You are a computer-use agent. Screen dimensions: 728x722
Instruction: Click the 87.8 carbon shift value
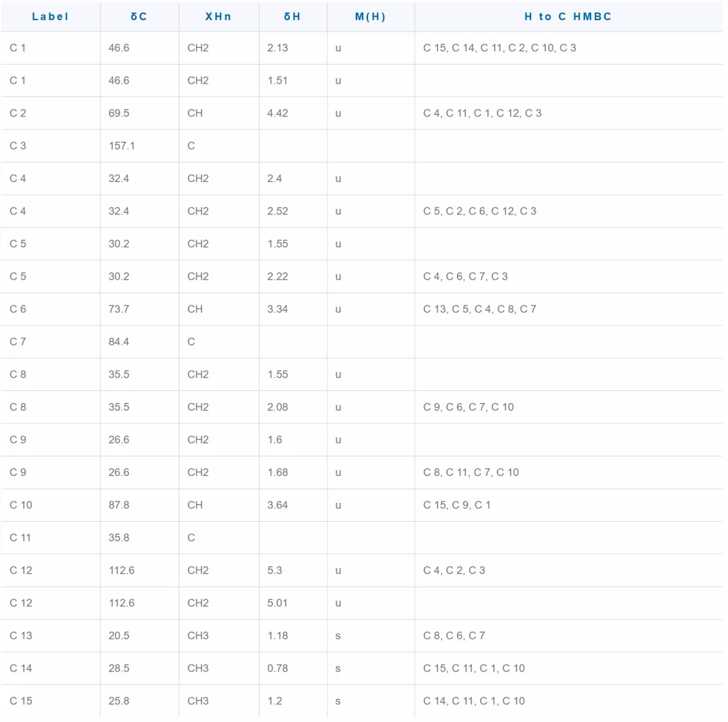[x=119, y=505]
